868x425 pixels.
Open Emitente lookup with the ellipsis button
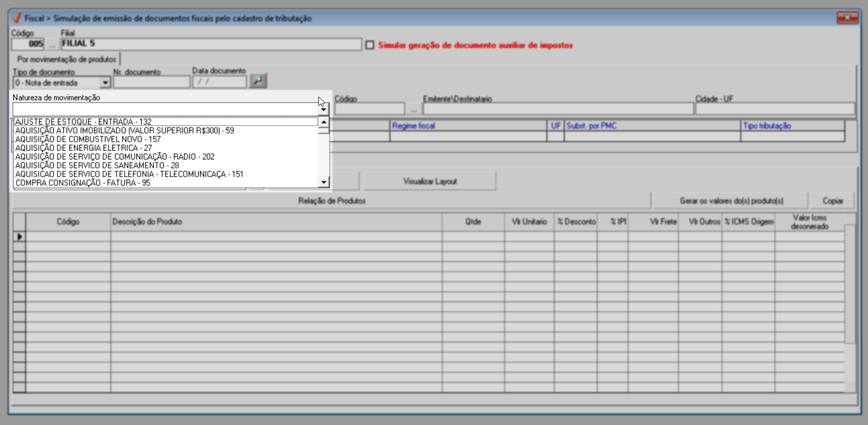coord(413,109)
